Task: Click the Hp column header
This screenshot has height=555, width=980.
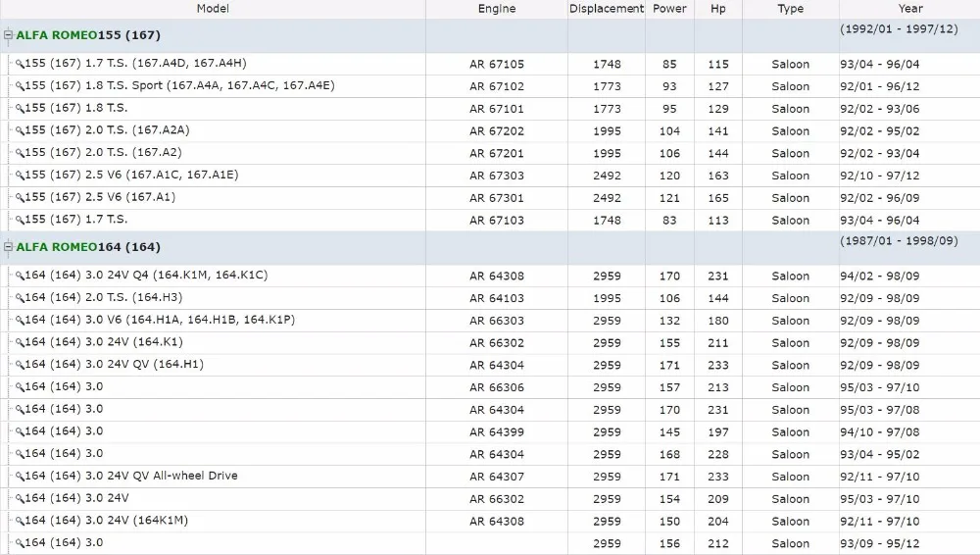Action: click(718, 9)
